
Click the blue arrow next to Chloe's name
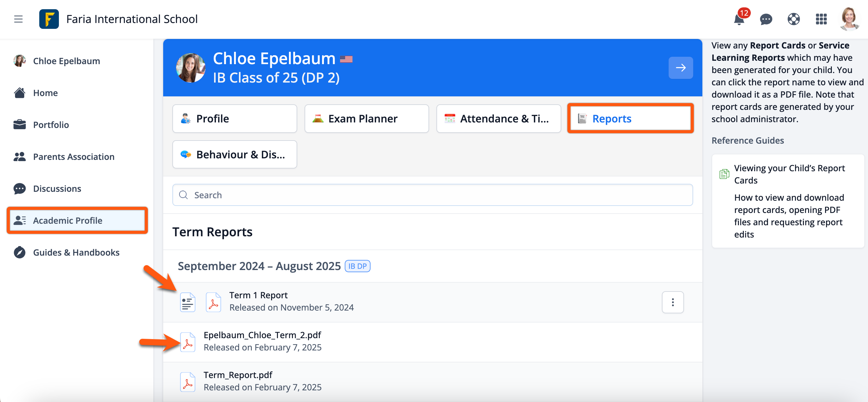[x=681, y=68]
